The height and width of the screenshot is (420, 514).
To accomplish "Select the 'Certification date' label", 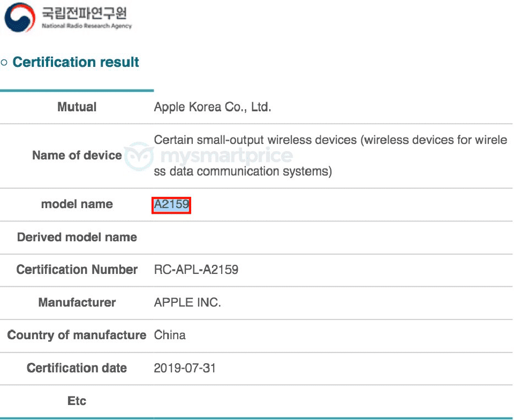I will pos(77,368).
